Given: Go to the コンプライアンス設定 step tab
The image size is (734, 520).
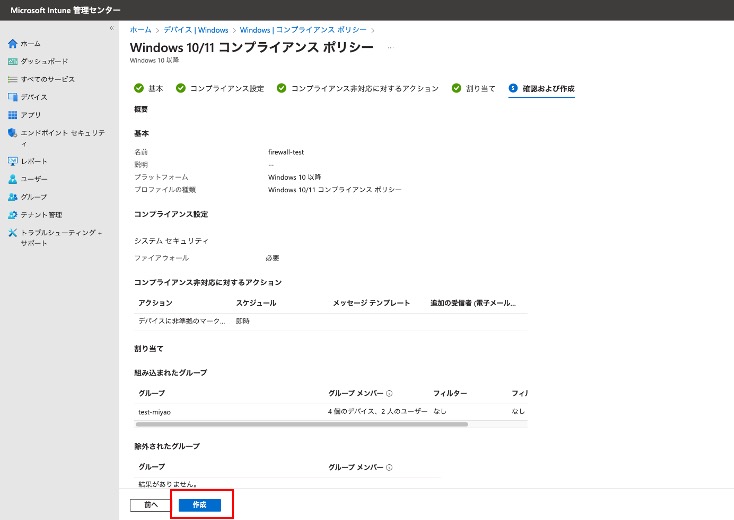Looking at the screenshot, I should [220, 88].
